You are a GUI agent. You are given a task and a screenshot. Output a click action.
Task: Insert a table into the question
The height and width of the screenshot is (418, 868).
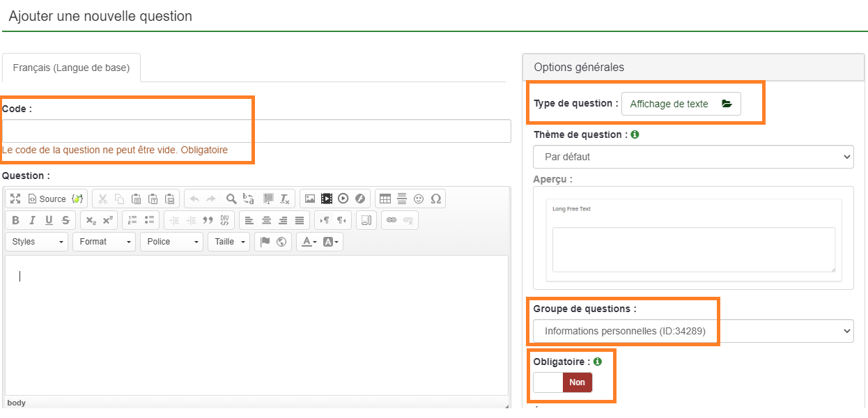click(x=385, y=199)
